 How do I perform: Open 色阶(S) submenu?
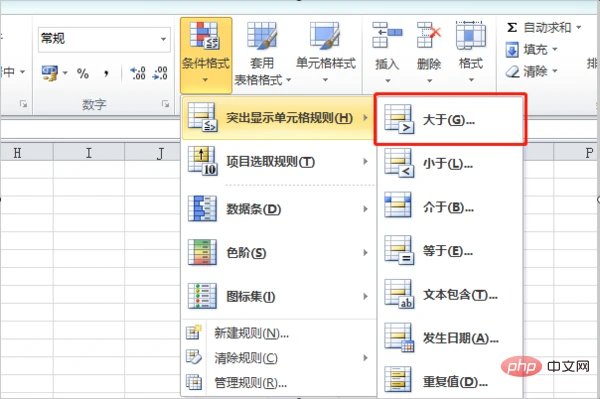pos(278,252)
